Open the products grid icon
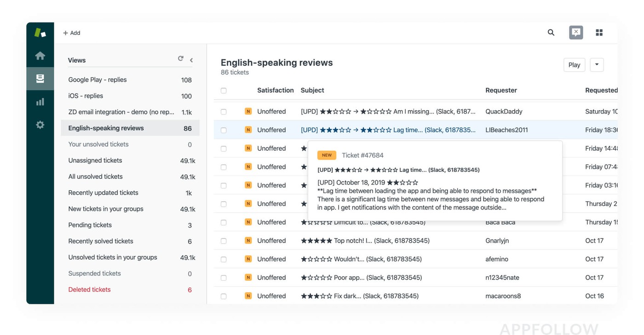Screen dimensions: 644x335 (599, 33)
